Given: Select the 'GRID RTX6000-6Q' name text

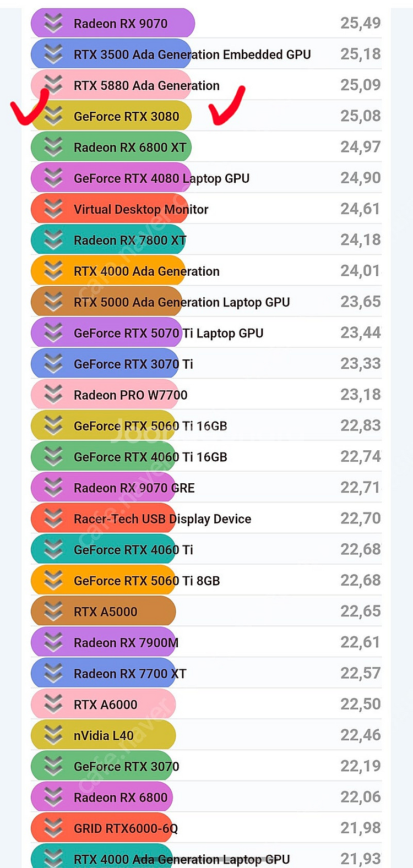Looking at the screenshot, I should [x=126, y=829].
